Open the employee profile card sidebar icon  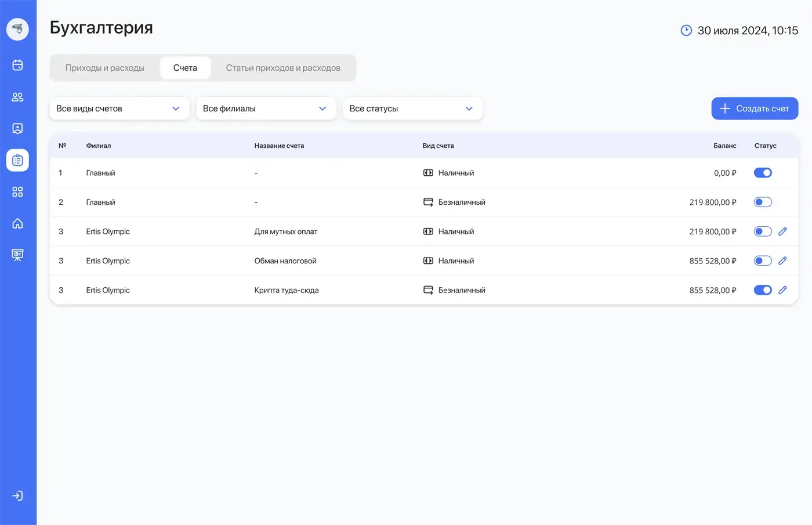pyautogui.click(x=17, y=128)
